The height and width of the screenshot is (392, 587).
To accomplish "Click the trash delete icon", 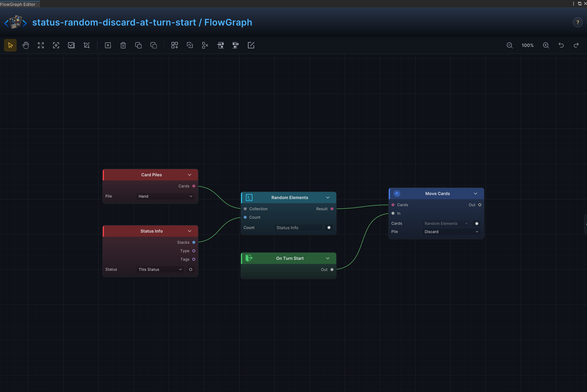I will [x=123, y=45].
